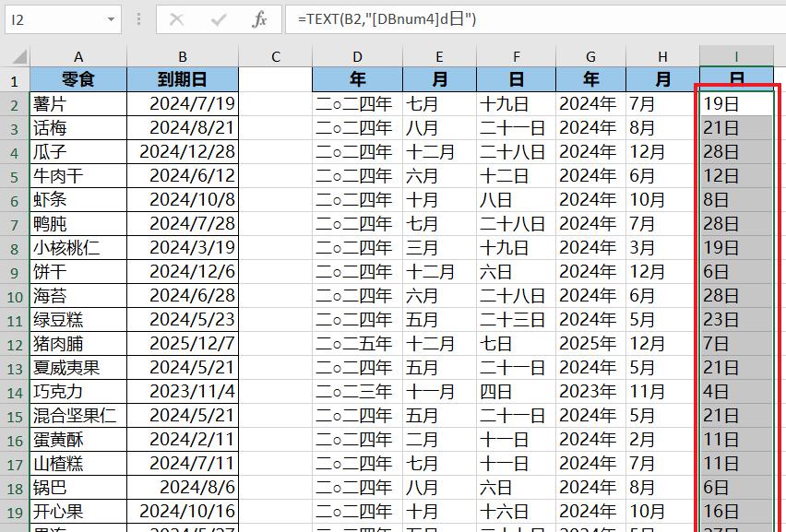Select row 12 header
The width and height of the screenshot is (786, 532).
point(15,345)
